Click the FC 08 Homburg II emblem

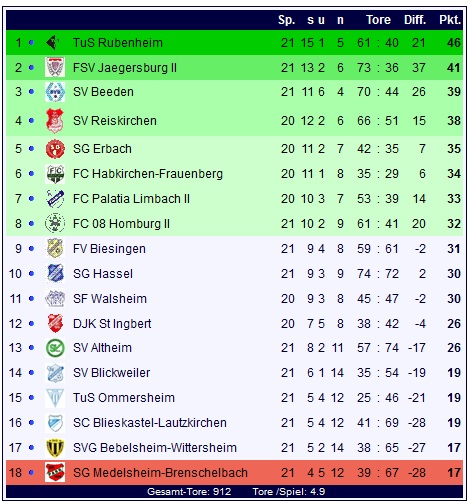[55, 223]
